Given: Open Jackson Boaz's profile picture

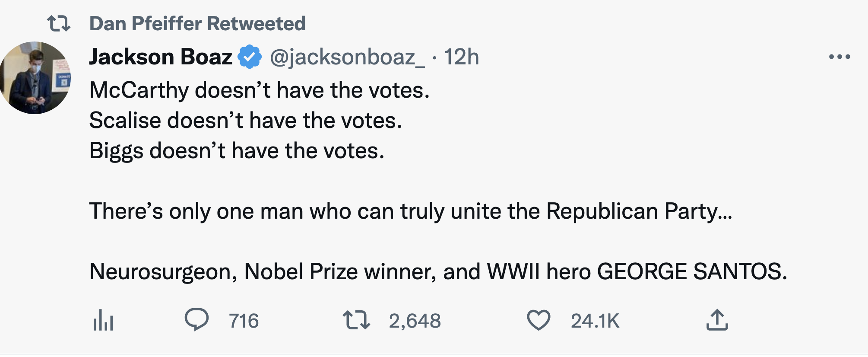Looking at the screenshot, I should [35, 78].
